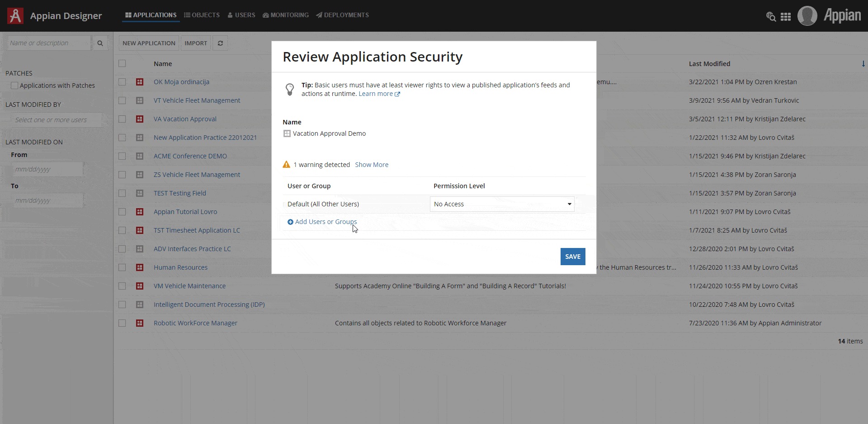Click the SAVE button in the dialog
The image size is (868, 424).
point(573,257)
